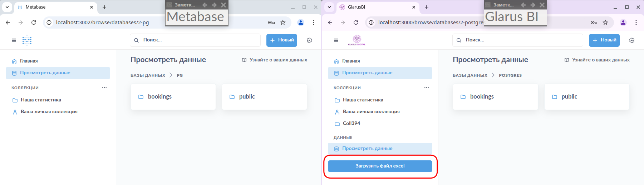
Task: Open collections ellipsis menu in GlarusBI sidebar
Action: click(427, 87)
